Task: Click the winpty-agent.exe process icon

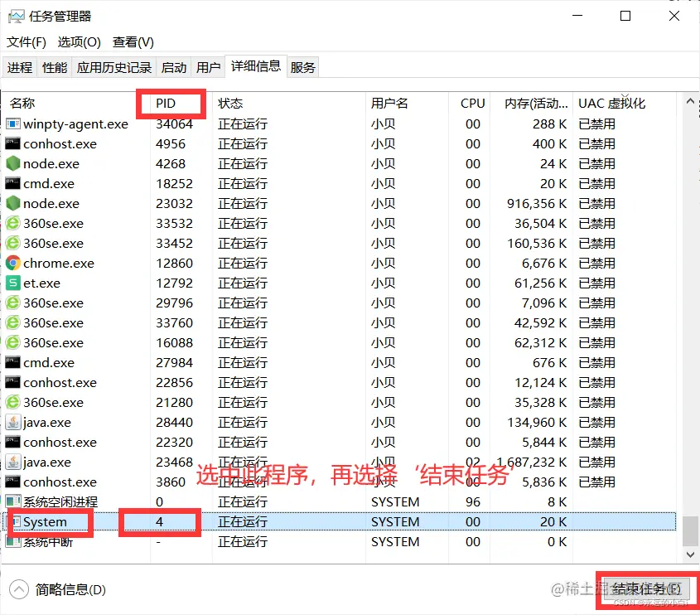Action: tap(13, 123)
